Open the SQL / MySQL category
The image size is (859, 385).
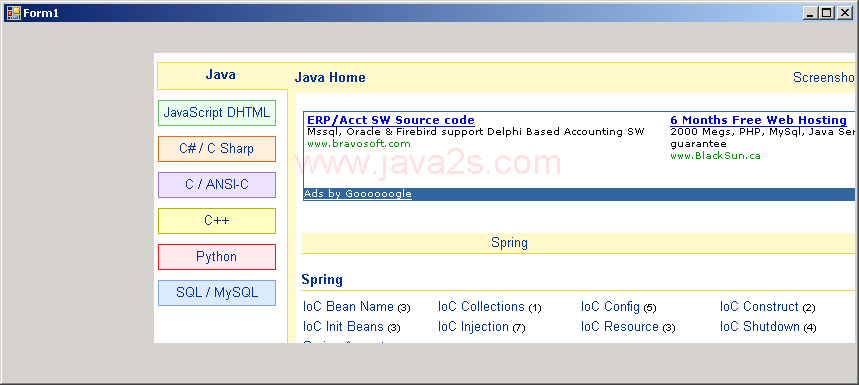[x=217, y=293]
